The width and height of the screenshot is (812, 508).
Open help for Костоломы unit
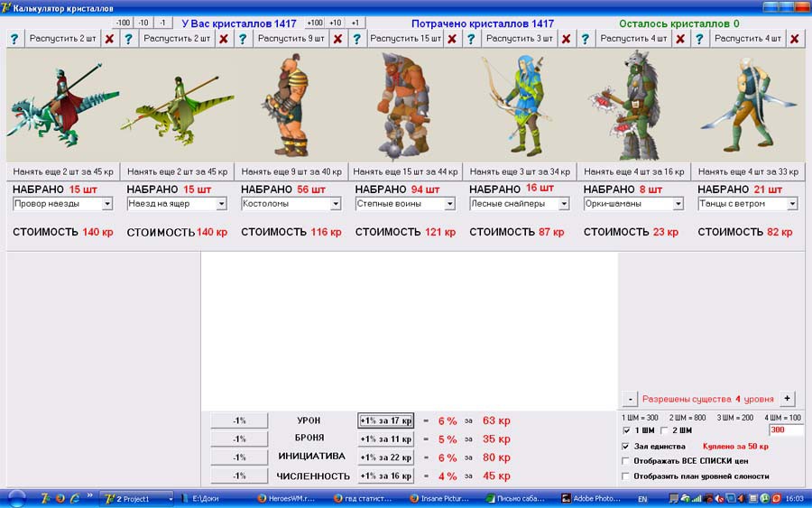click(x=243, y=39)
